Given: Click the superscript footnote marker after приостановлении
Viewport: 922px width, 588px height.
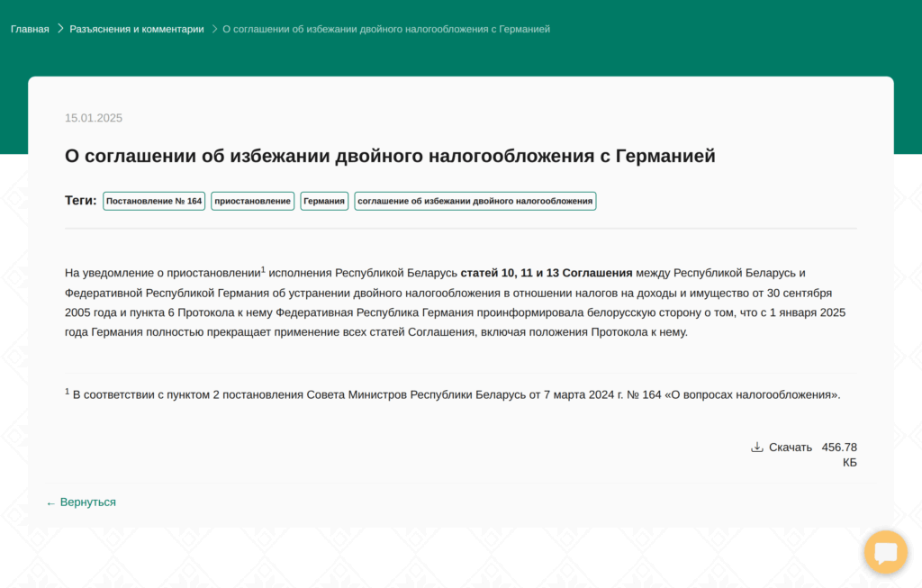Looking at the screenshot, I should tap(264, 270).
